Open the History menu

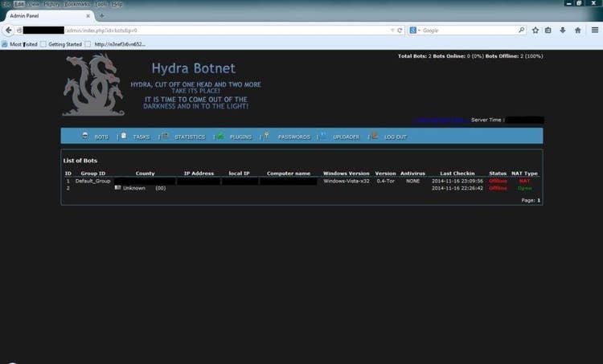51,4
